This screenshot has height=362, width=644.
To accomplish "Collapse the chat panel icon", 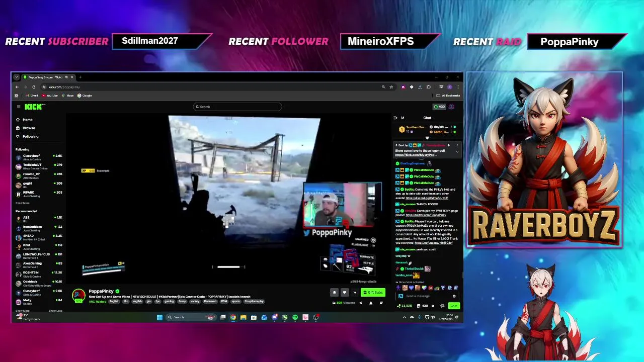I will coord(395,118).
